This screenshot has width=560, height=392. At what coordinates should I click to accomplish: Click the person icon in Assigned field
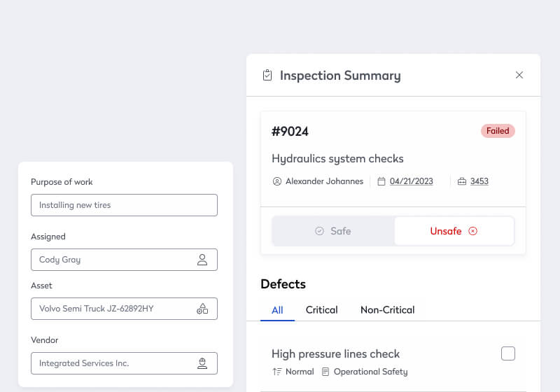coord(202,260)
